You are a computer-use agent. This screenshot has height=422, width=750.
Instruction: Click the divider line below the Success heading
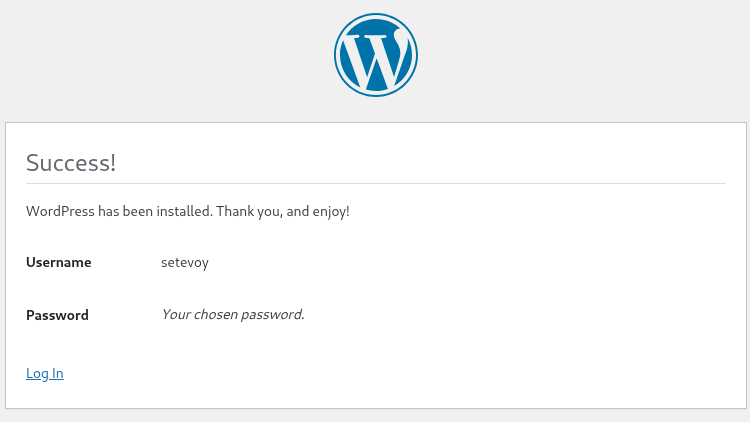tap(375, 184)
